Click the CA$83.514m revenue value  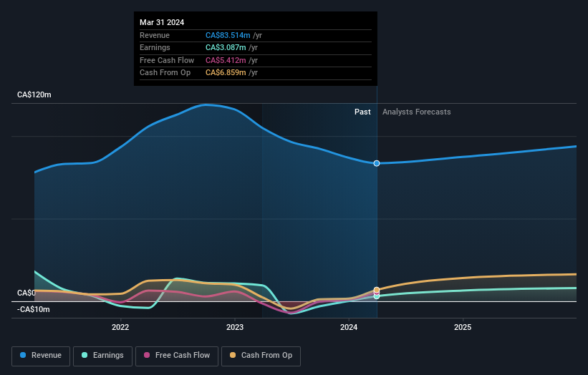pyautogui.click(x=228, y=35)
